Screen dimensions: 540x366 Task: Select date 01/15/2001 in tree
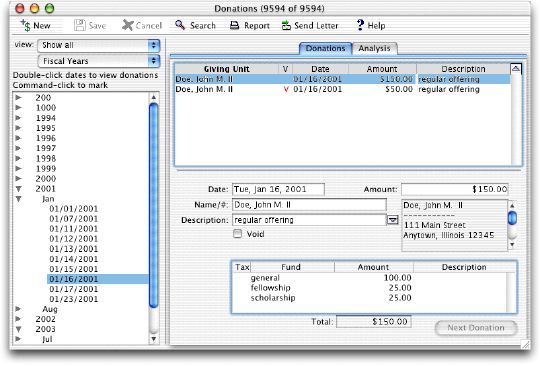click(x=74, y=269)
